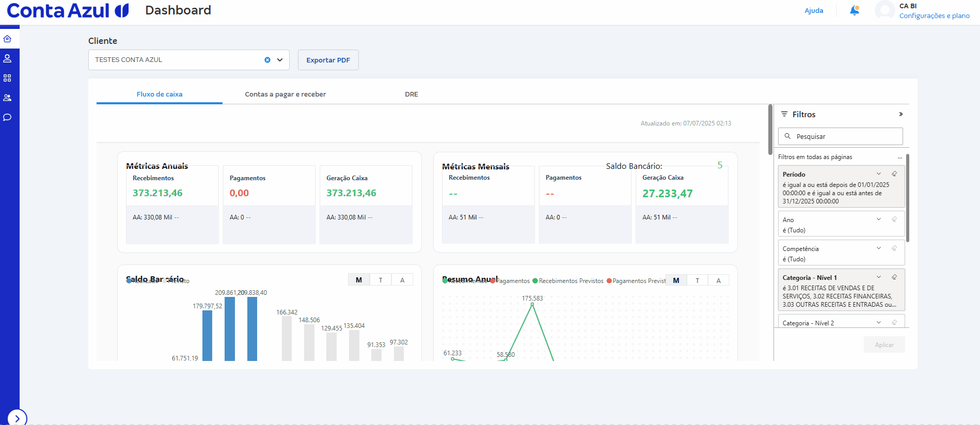Select M toggle in the Saldo Bancário chart
Screen dimensions: 980x425
pyautogui.click(x=359, y=280)
